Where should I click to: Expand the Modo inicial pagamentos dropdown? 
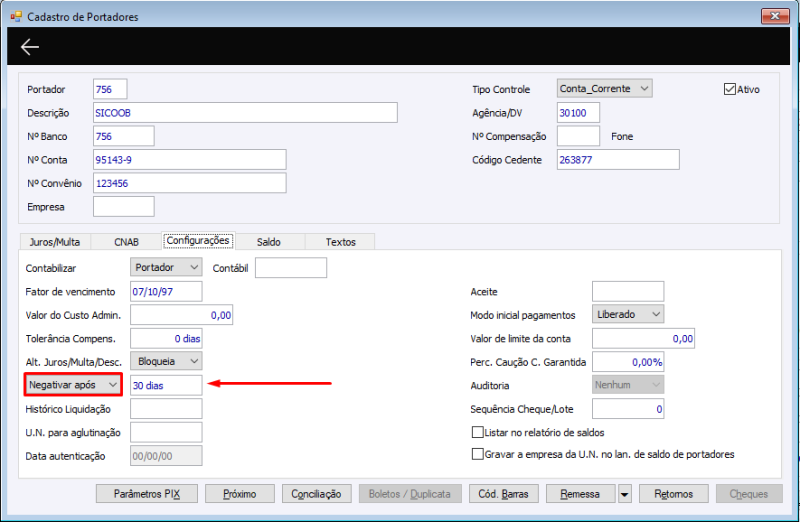(628, 314)
